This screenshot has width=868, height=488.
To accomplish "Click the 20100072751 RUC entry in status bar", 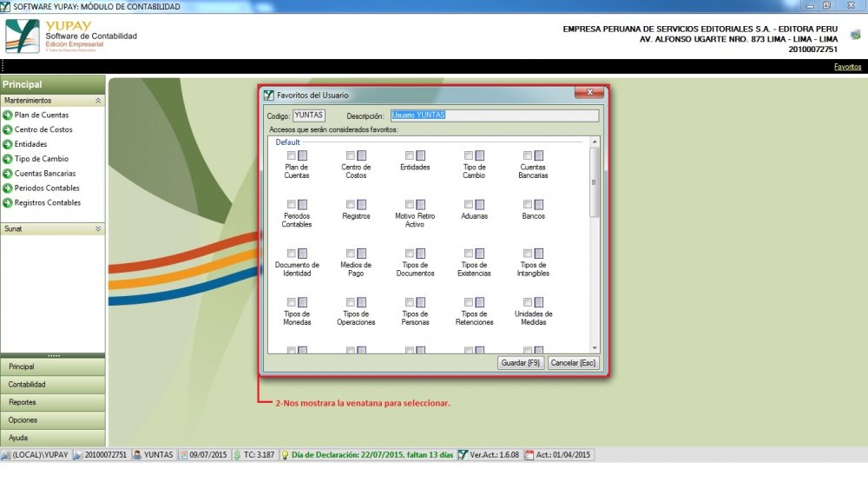I will click(105, 455).
